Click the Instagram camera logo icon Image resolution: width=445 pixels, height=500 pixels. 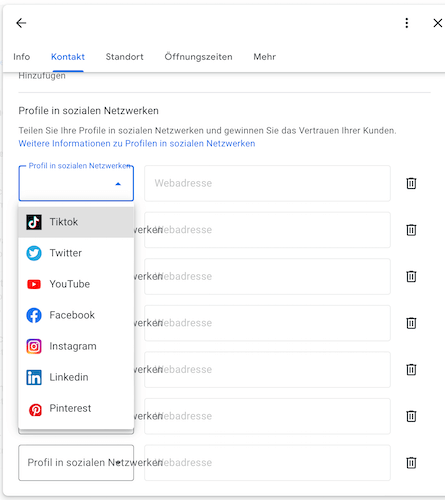click(x=34, y=346)
